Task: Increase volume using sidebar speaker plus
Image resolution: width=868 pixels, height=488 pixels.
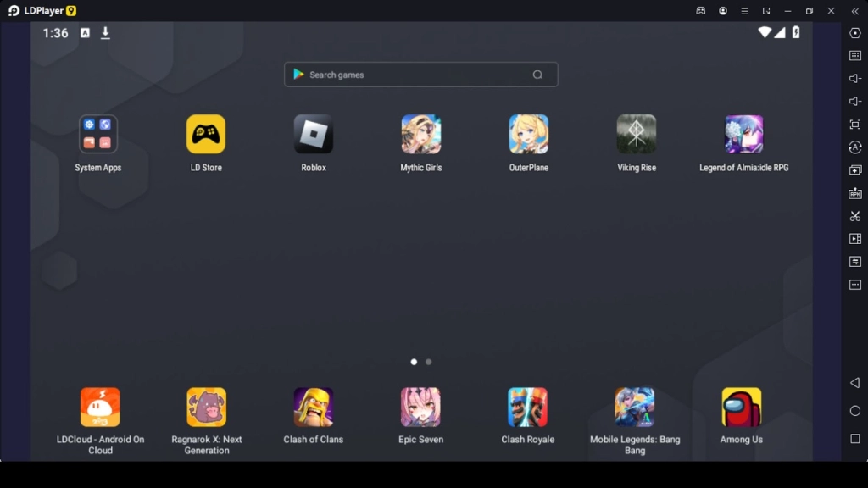Action: point(854,79)
